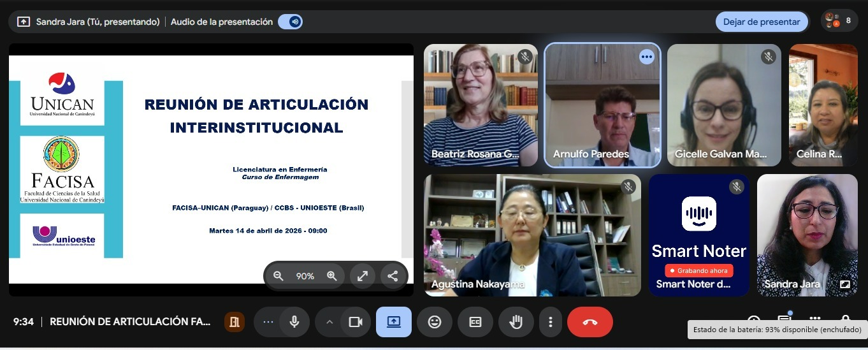
Task: Toggle the microphone button
Action: 294,322
